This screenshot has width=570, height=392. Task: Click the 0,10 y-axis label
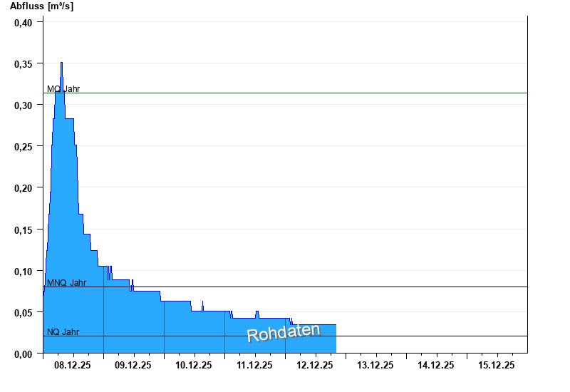point(24,272)
